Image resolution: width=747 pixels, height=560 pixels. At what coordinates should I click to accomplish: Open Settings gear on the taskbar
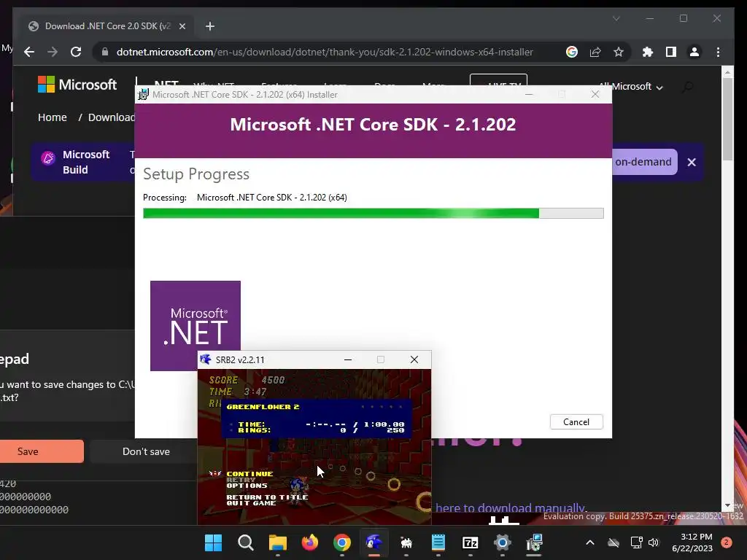coord(502,542)
